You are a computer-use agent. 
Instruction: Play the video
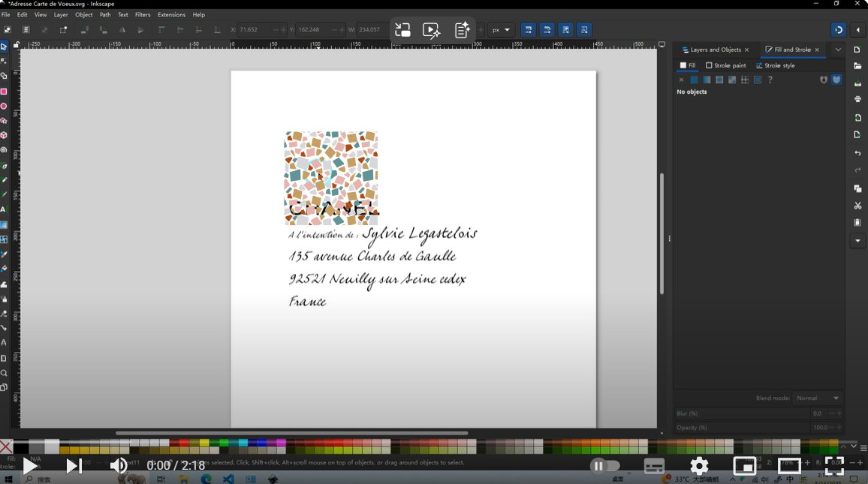click(x=30, y=466)
